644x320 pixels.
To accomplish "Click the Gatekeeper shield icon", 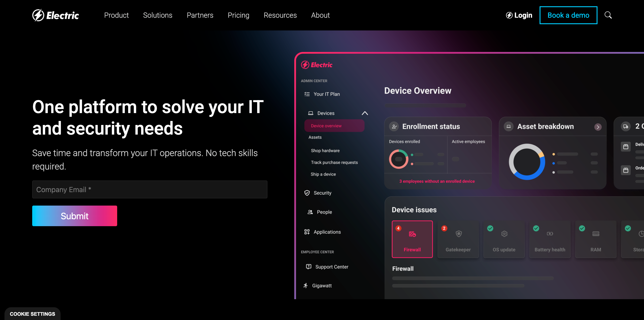I will [x=458, y=234].
